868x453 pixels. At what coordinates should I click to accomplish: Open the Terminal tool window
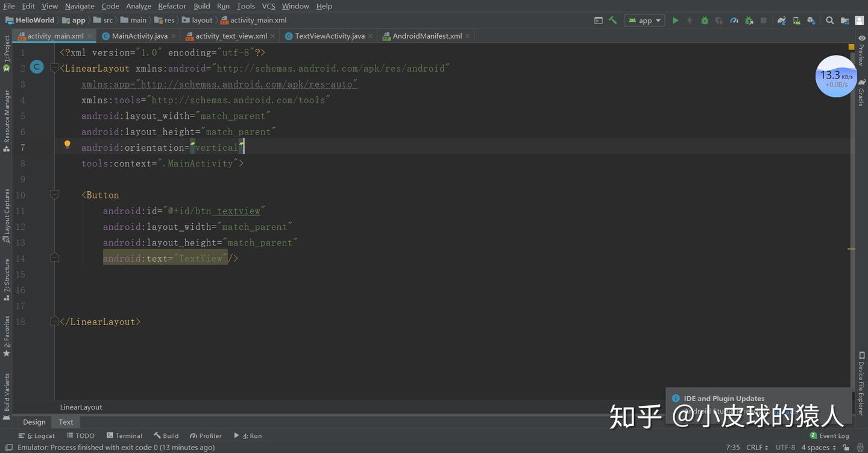124,436
